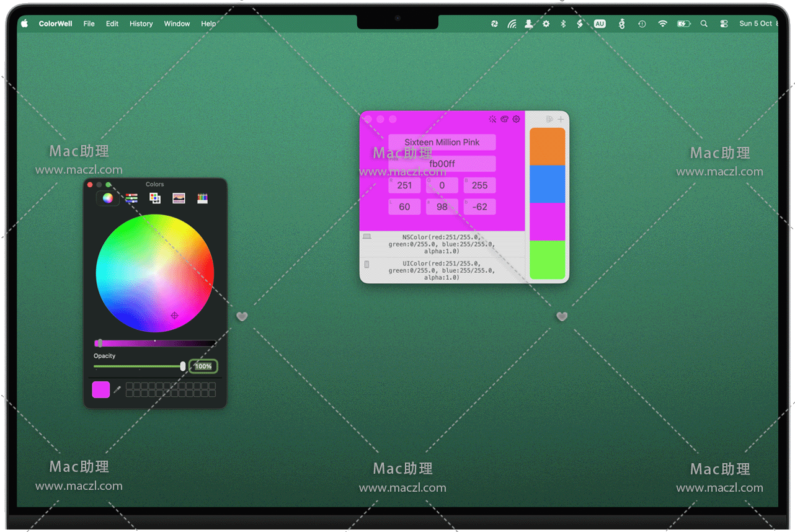Click the Opacity slider handle

coord(182,366)
